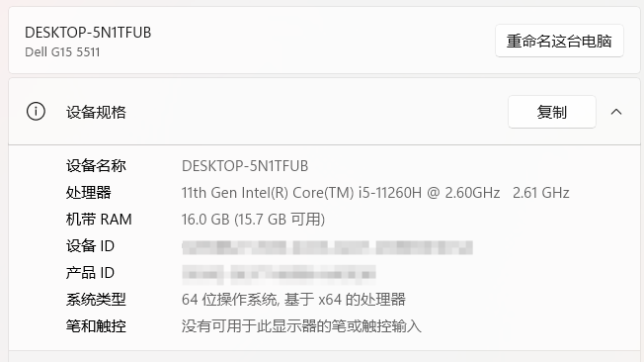This screenshot has width=644, height=362.
Task: Click the 系统类型 label
Action: coord(96,300)
